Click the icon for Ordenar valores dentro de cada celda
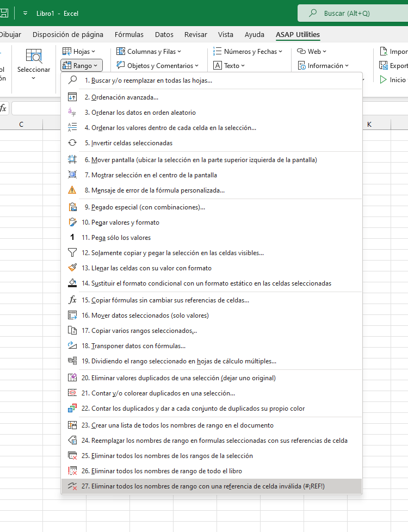Screen dimensions: 408x532 point(72,128)
